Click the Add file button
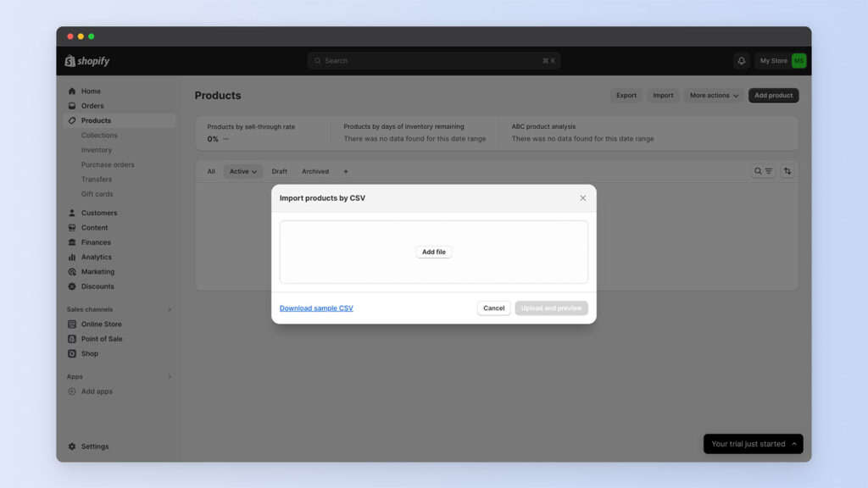868x488 pixels. click(434, 252)
